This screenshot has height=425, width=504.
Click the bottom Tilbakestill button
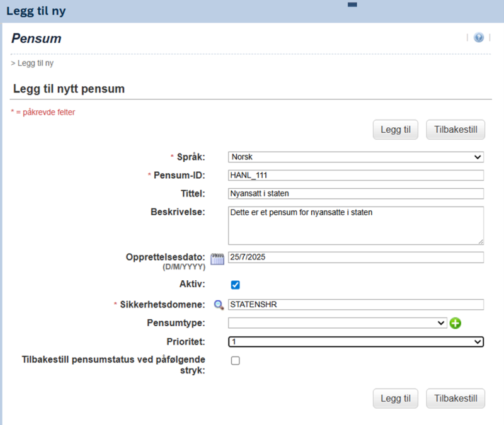click(455, 399)
